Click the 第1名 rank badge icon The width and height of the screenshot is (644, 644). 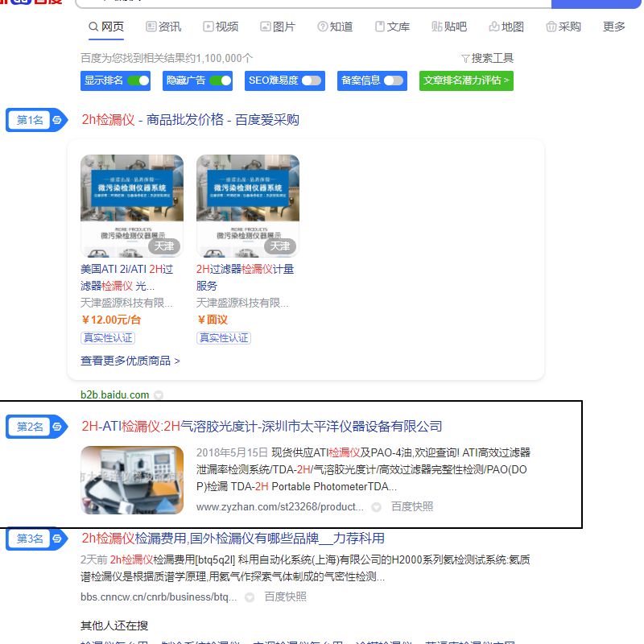click(36, 120)
